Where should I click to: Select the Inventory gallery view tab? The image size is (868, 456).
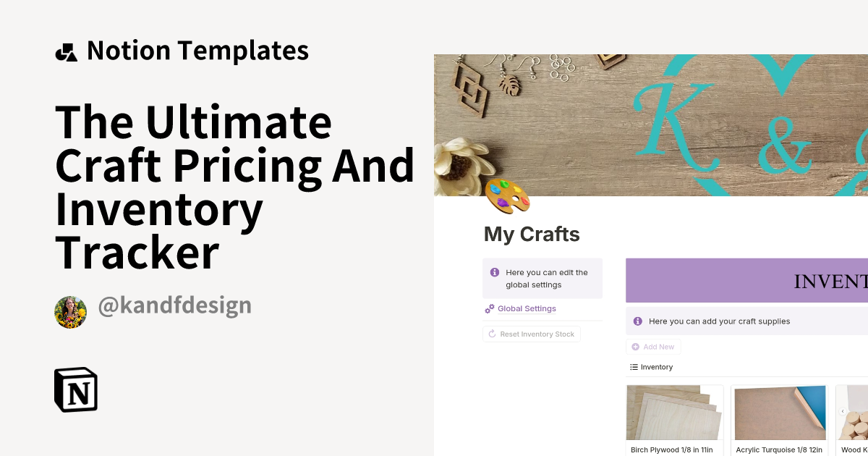point(651,367)
